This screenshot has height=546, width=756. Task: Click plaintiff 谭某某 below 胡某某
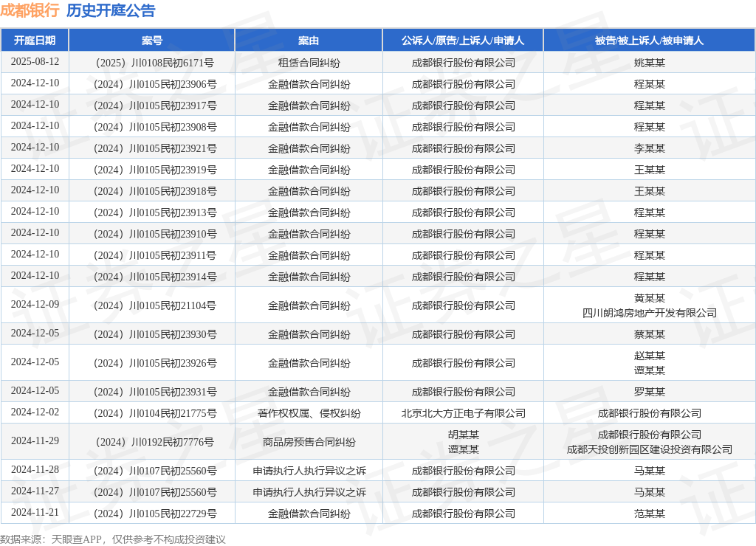pyautogui.click(x=463, y=449)
